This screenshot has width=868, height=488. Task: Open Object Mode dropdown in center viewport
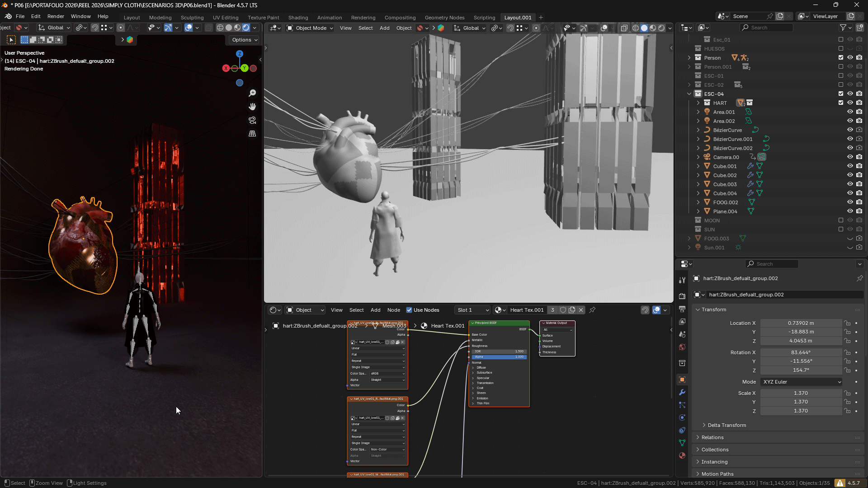tap(310, 28)
